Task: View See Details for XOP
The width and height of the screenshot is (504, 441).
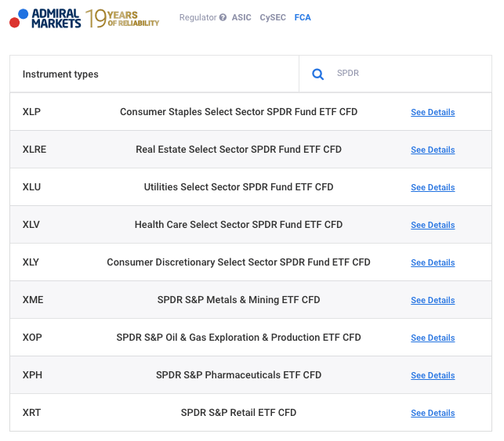Action: 433,338
